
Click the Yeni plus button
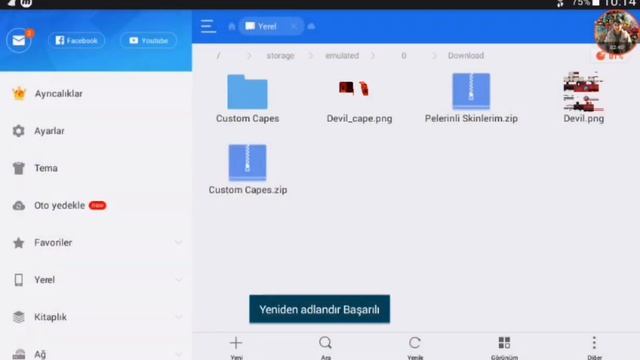236,347
